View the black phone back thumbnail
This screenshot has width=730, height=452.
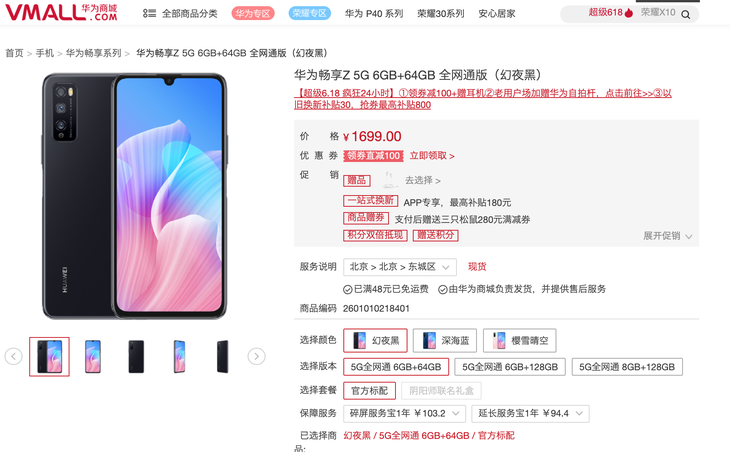pos(136,357)
